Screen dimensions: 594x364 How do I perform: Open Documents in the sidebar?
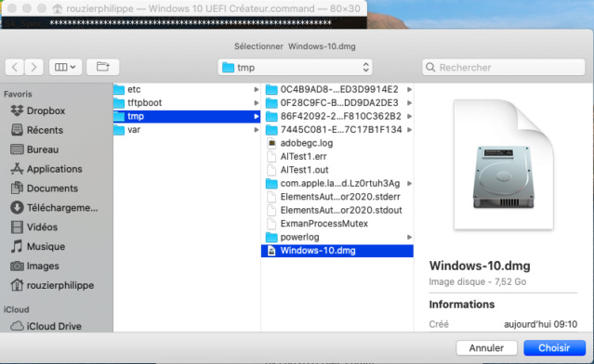click(x=45, y=188)
